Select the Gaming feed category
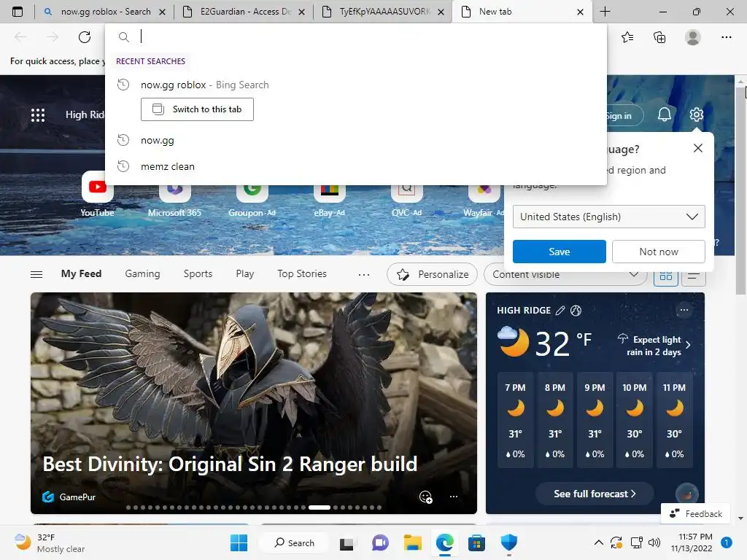 (x=142, y=274)
